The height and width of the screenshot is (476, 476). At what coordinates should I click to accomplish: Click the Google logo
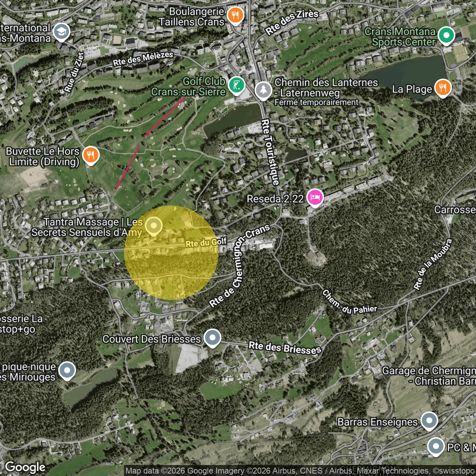click(x=25, y=467)
